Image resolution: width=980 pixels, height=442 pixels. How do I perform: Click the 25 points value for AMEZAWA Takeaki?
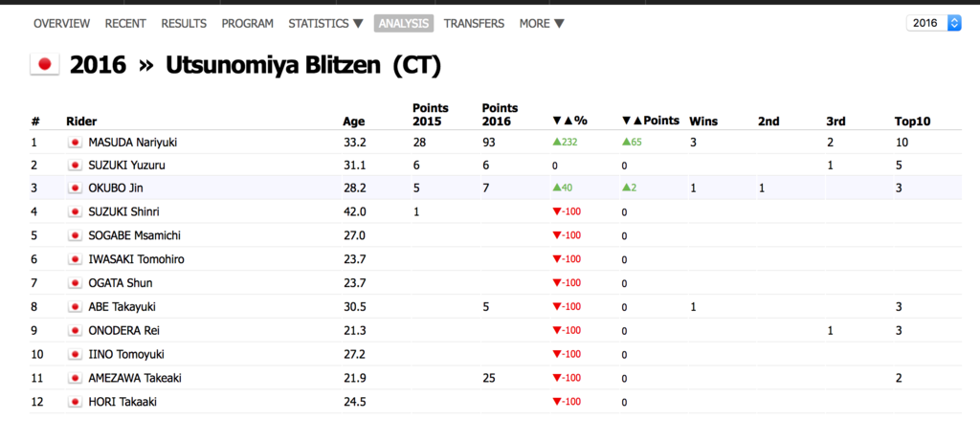(488, 378)
